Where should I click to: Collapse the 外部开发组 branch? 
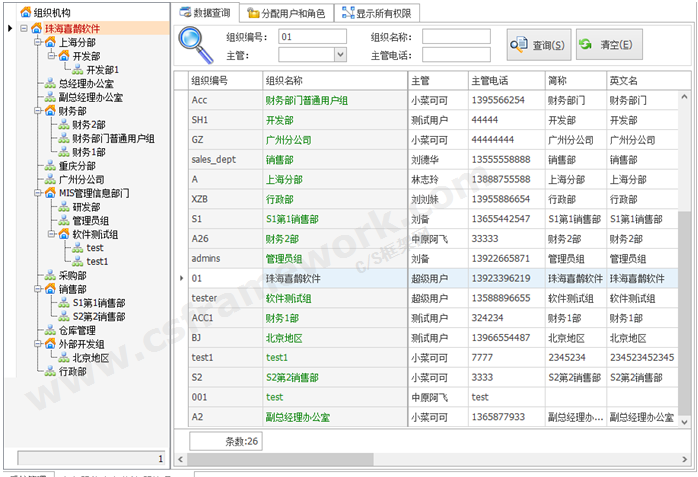pos(38,344)
